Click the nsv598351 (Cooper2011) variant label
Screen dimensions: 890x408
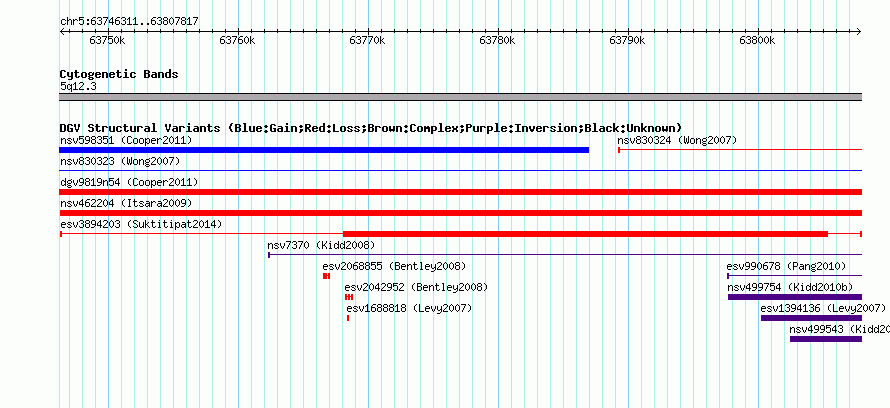126,140
